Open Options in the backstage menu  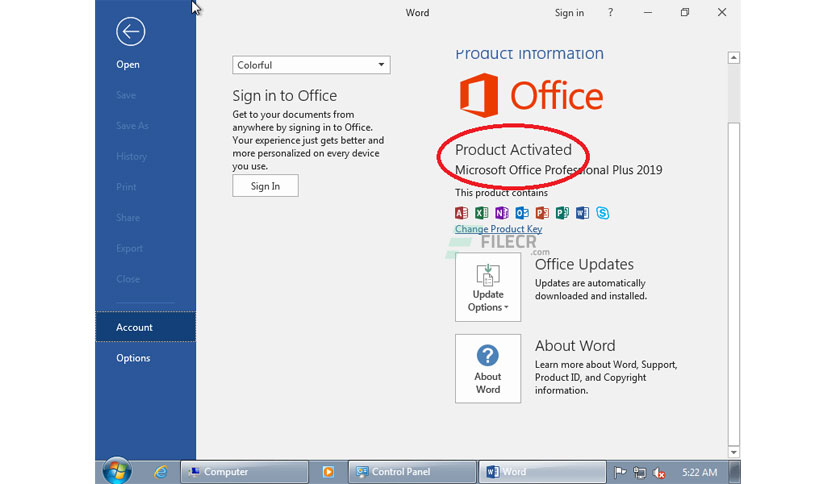click(x=133, y=358)
